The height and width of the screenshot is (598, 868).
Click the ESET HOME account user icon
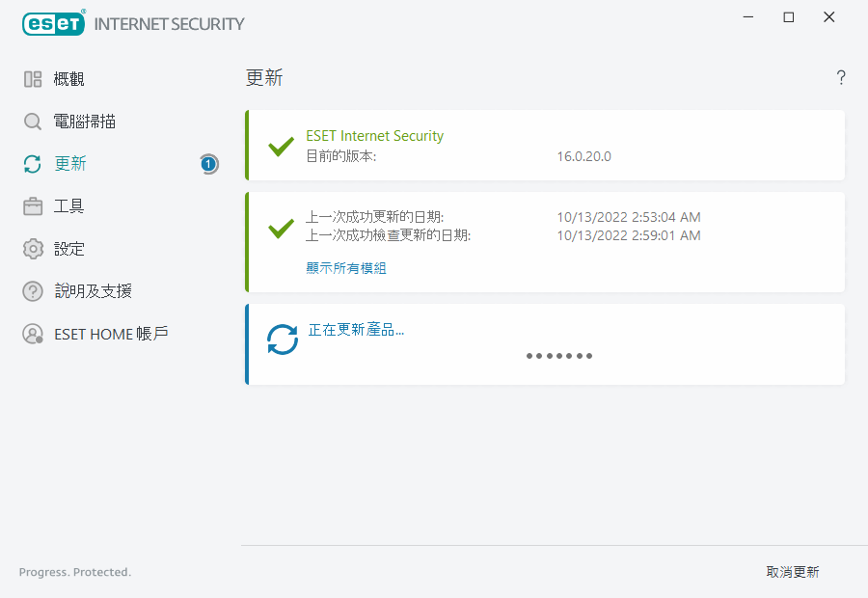tap(33, 334)
